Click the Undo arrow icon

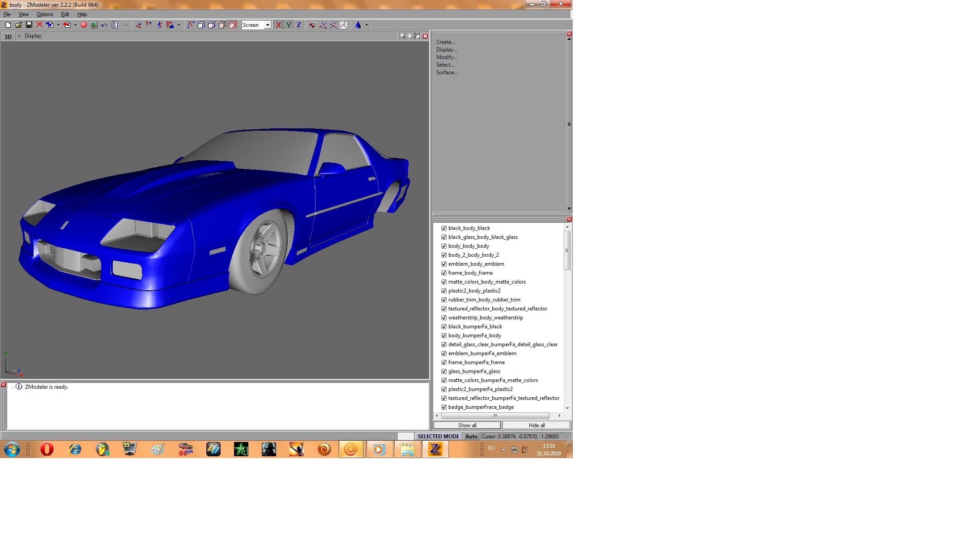[x=104, y=25]
